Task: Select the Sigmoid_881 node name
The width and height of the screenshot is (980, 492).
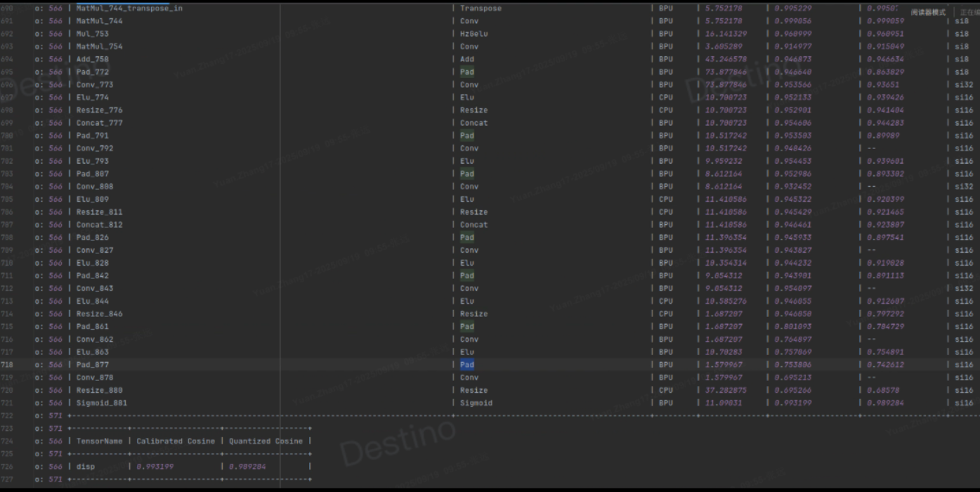Action: pos(102,403)
